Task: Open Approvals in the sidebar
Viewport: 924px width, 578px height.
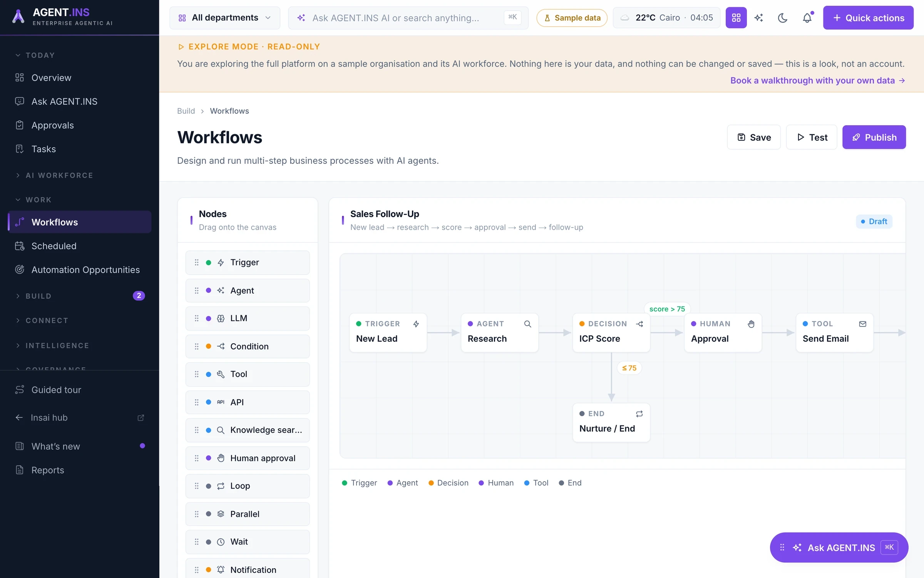Action: [80, 125]
